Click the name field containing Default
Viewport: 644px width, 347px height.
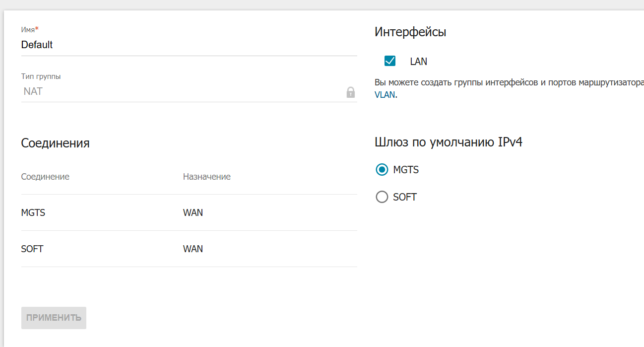(189, 45)
